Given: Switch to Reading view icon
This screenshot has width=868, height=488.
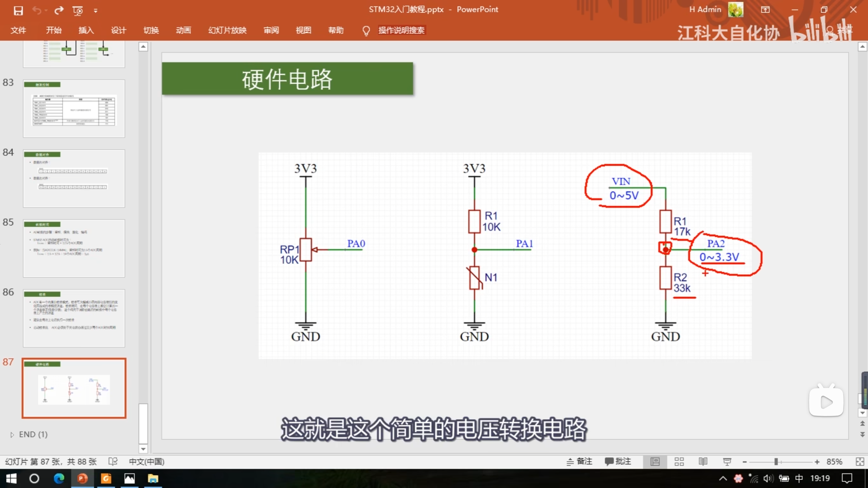Looking at the screenshot, I should coord(703,461).
